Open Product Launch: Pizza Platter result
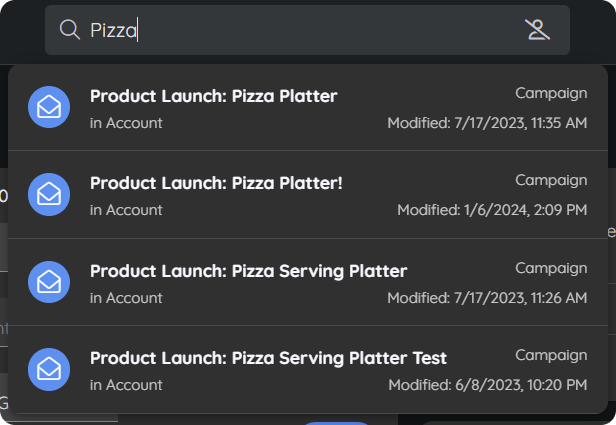The width and height of the screenshot is (616, 425). pos(308,108)
